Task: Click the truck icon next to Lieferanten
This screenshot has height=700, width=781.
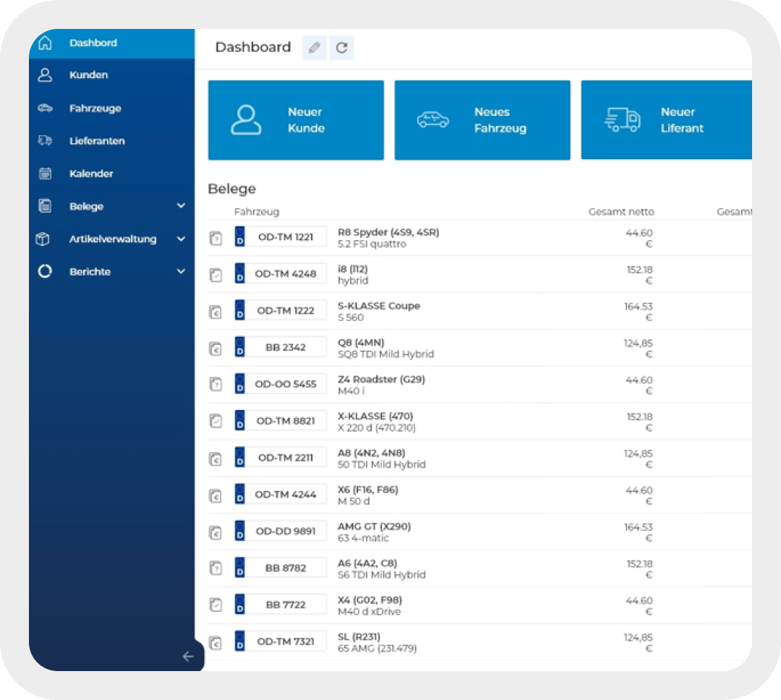Action: pos(45,140)
